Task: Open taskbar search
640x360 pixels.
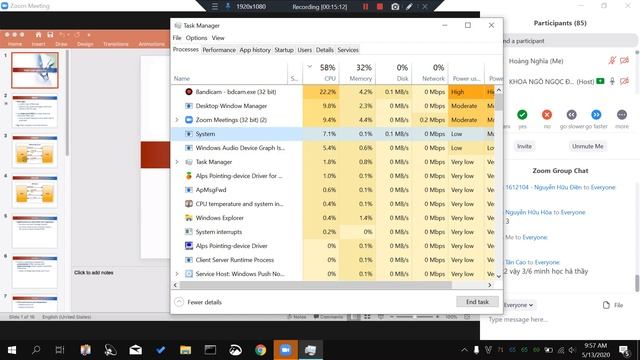Action: click(36, 350)
